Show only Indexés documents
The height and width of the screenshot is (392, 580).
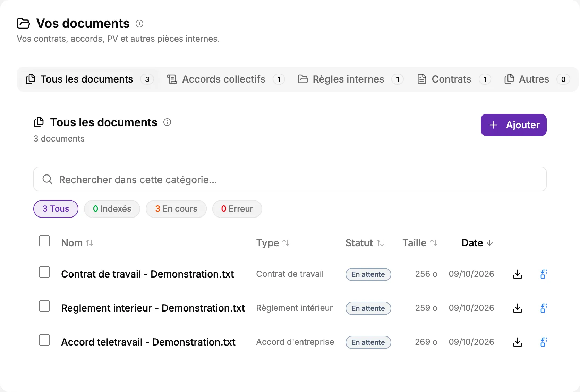click(x=112, y=209)
